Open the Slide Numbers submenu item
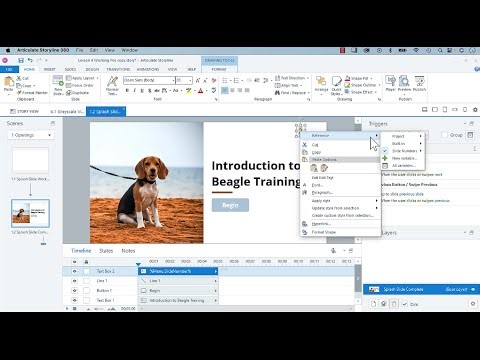This screenshot has width=480, height=360. click(403, 151)
